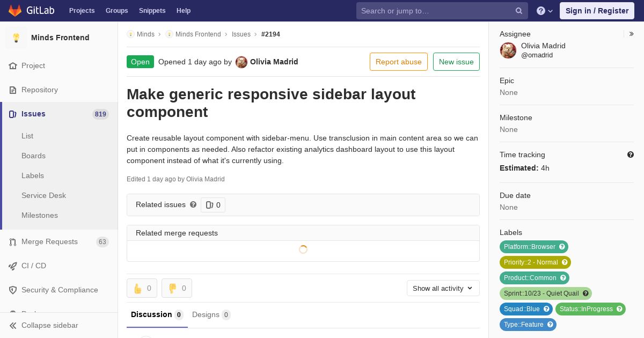Click Sign in / Register button
The width and height of the screenshot is (644, 338).
597,11
